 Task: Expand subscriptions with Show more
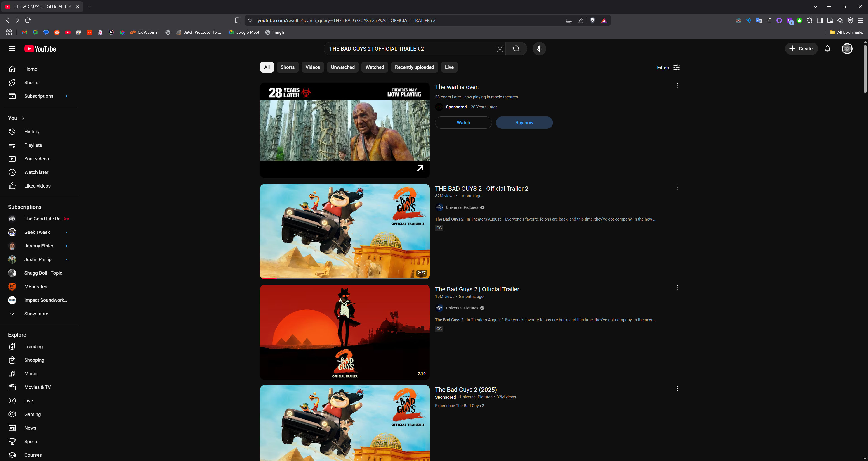(x=39, y=314)
